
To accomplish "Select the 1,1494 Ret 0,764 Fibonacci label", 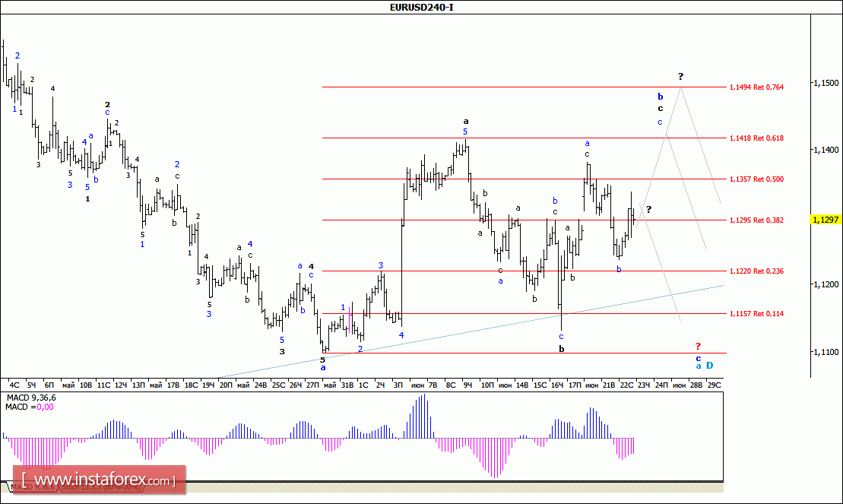I will tap(756, 87).
